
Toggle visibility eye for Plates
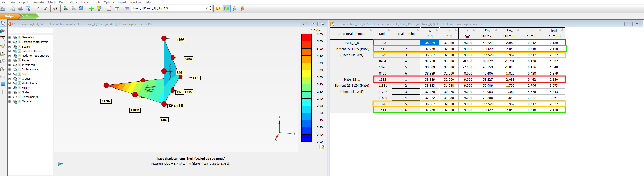pyautogui.click(x=15, y=60)
